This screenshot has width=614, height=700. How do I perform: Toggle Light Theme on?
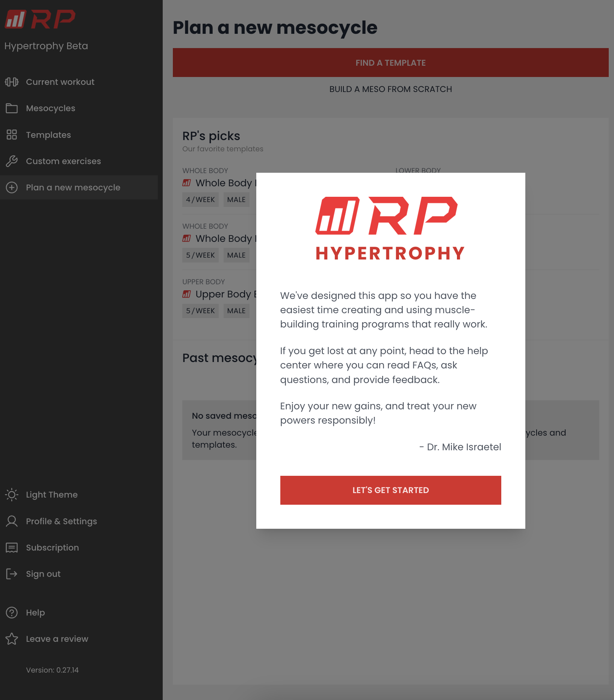51,495
